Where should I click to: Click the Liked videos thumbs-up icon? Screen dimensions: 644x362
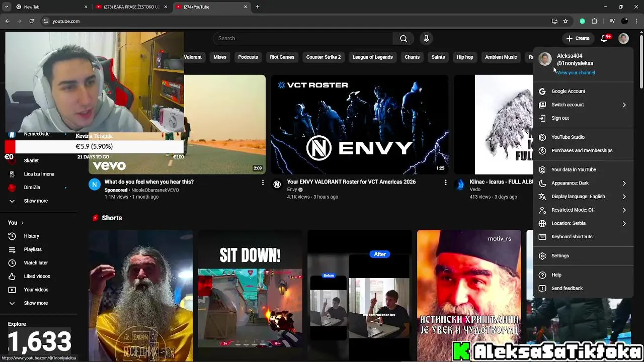12,276
